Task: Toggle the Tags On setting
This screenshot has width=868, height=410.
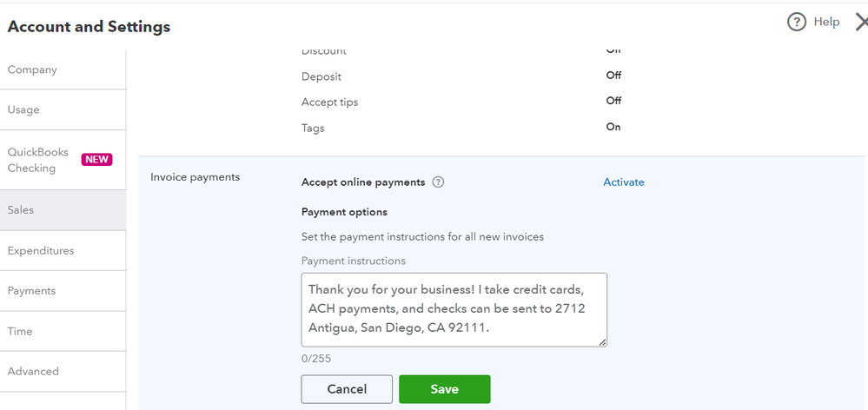Action: click(613, 127)
